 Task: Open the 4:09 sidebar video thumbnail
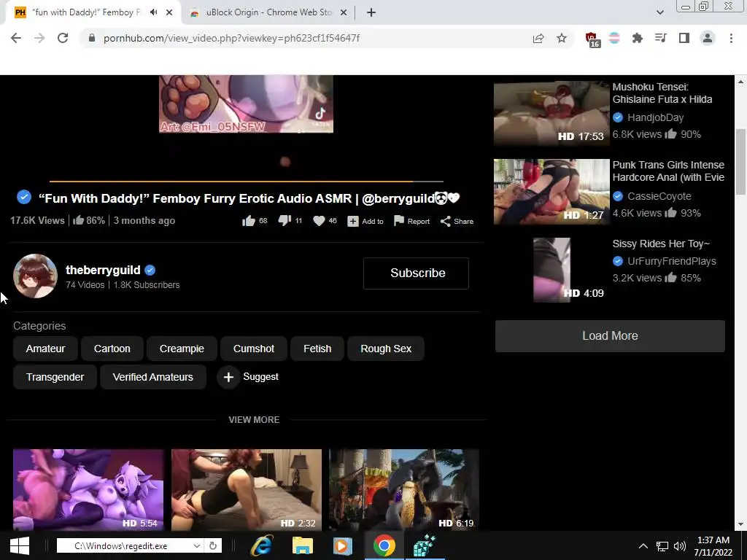tap(551, 270)
